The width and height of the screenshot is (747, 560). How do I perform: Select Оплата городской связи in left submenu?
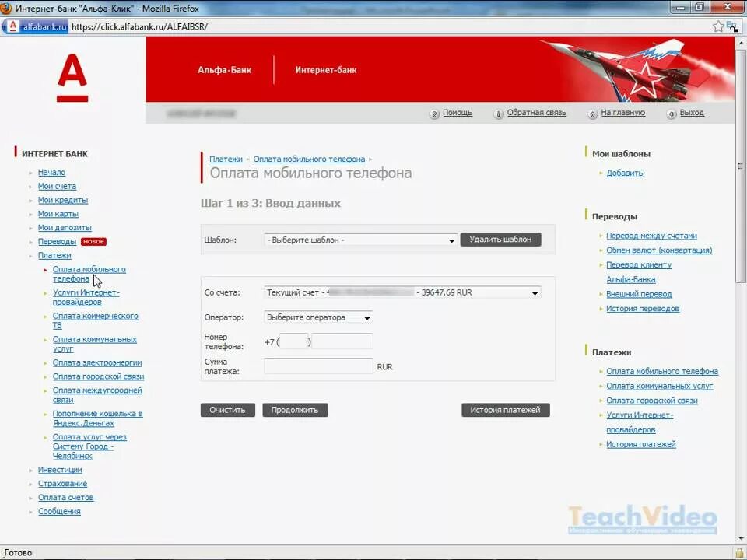(98, 376)
